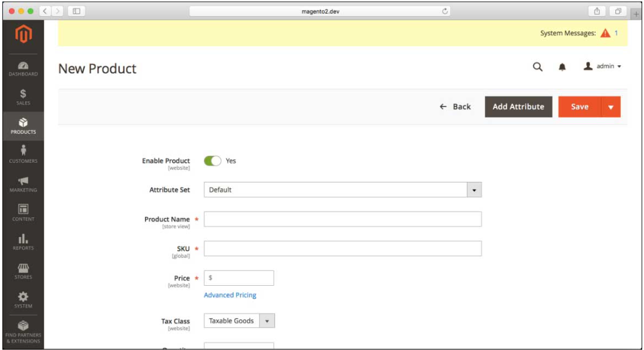
Task: Open the notifications bell
Action: point(562,67)
